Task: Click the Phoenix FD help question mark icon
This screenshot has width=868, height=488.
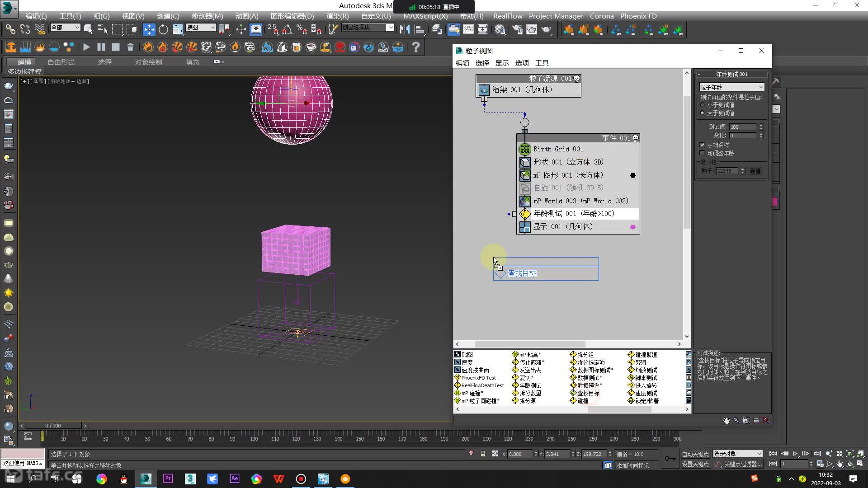Action: 415,47
